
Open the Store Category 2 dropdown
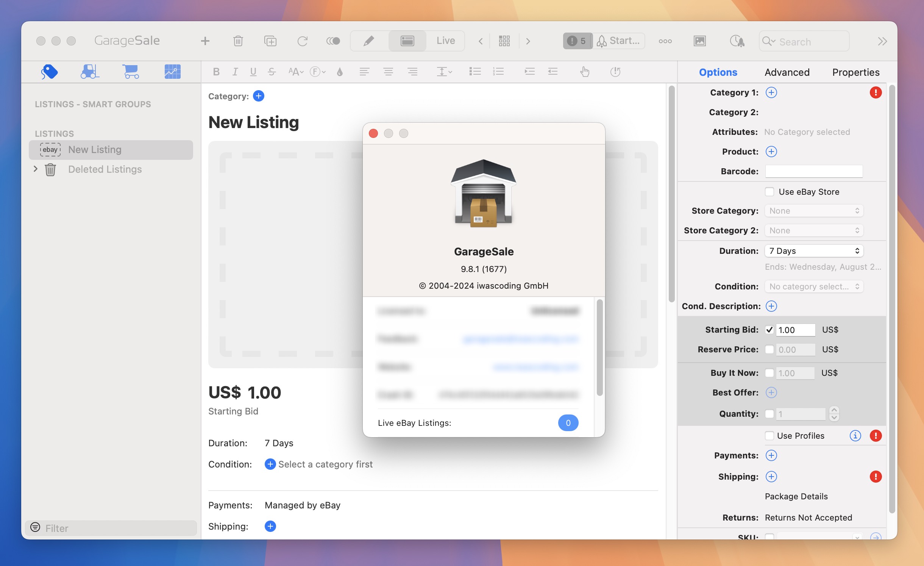click(x=814, y=230)
